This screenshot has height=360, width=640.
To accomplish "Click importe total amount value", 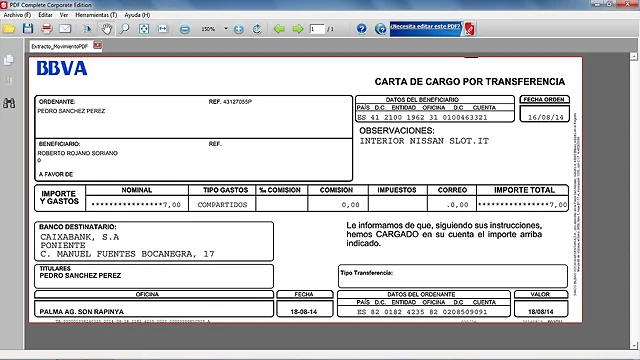I will point(522,205).
